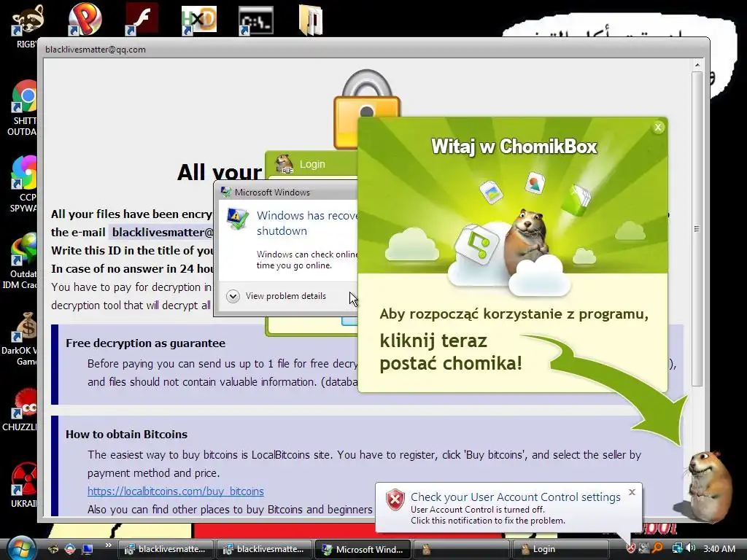This screenshot has width=747, height=560.
Task: Click the Login window title text
Action: click(312, 164)
